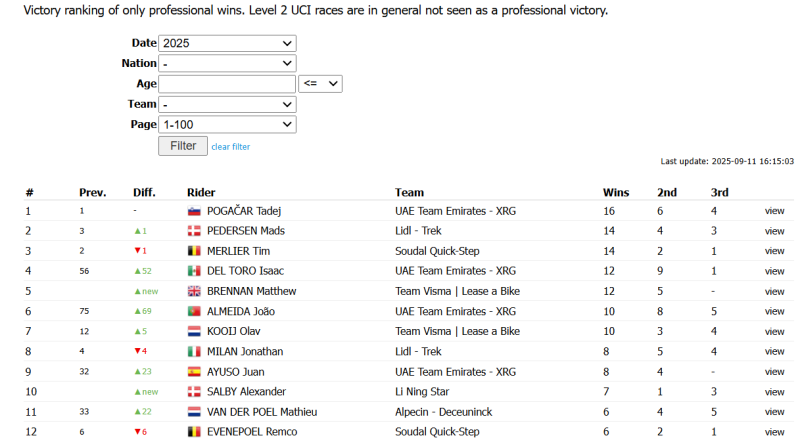Click the Dutch flag next to Kooij Olav
Image resolution: width=800 pixels, height=440 pixels.
coord(194,331)
